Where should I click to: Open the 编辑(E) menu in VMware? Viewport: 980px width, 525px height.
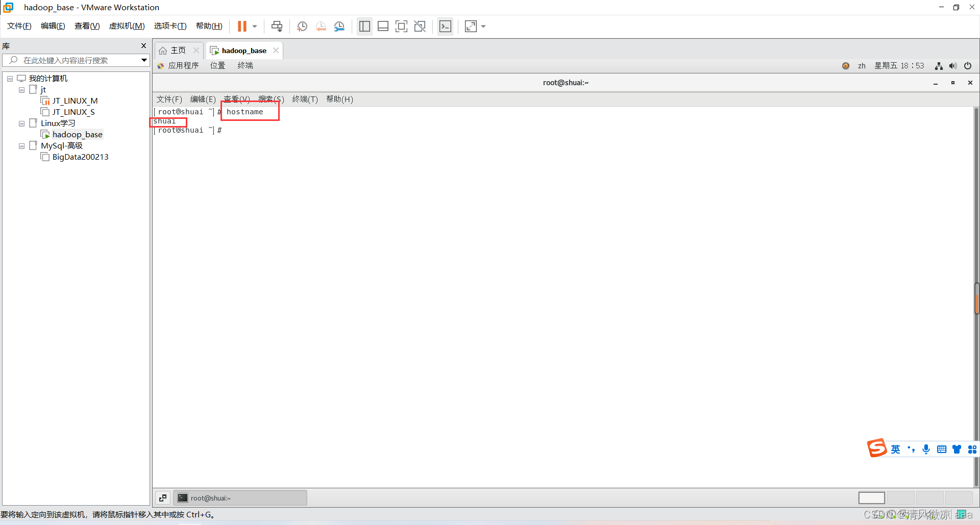(53, 26)
